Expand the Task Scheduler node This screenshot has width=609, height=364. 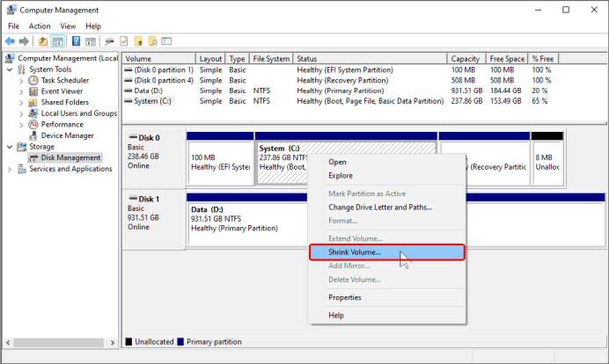21,81
